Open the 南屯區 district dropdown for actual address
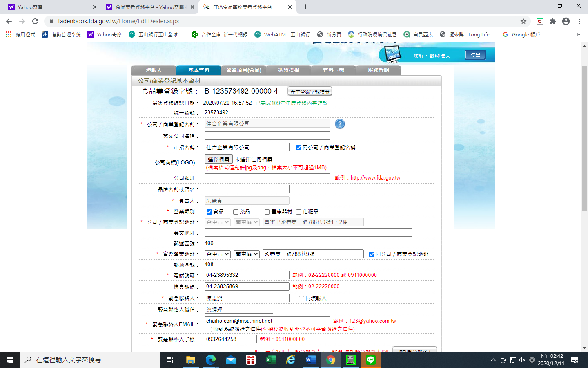588x368 pixels. coord(247,254)
